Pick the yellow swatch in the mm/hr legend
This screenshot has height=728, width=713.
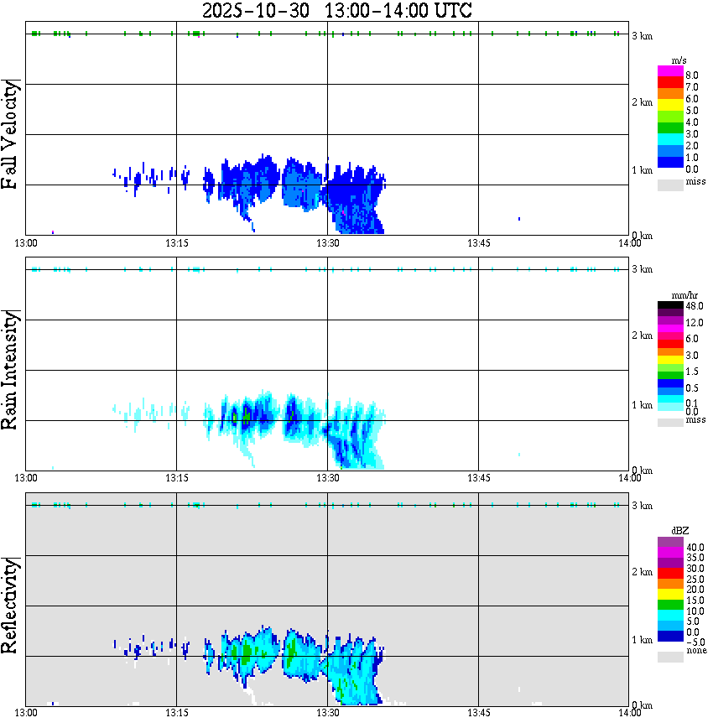tap(670, 360)
